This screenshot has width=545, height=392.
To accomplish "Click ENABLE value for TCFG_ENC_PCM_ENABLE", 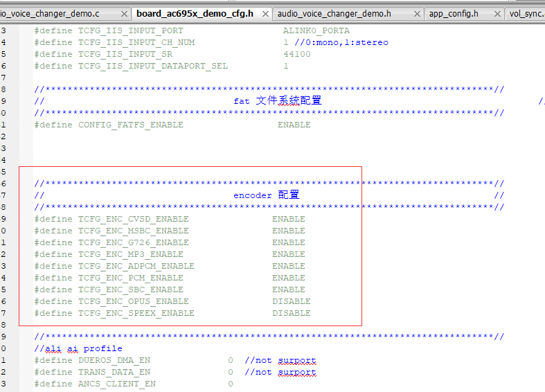I will click(x=289, y=278).
